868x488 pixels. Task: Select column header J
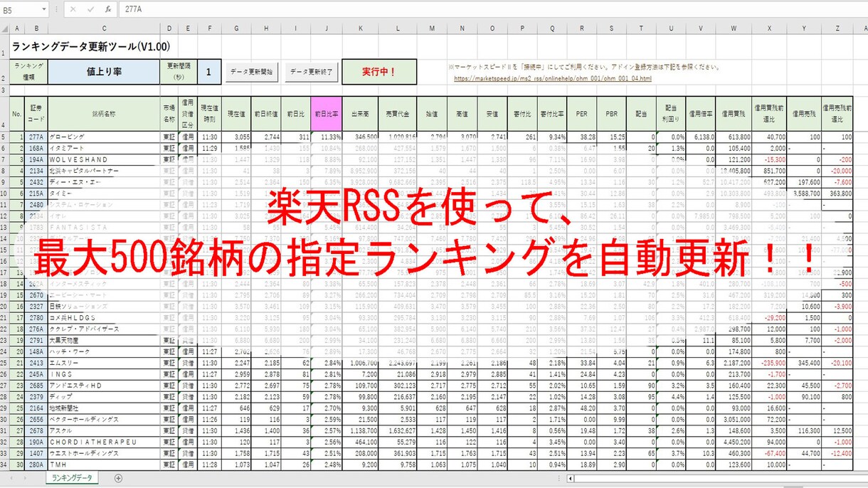(x=326, y=28)
